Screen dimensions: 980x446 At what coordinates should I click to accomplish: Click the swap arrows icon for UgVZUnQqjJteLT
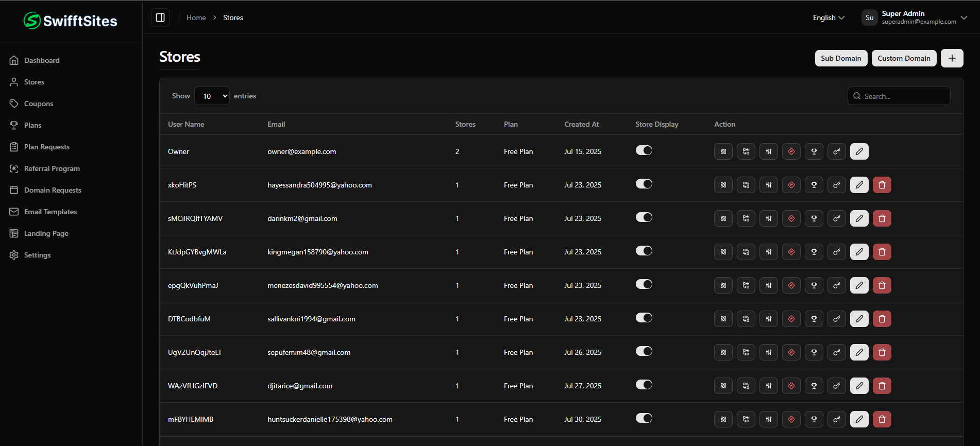coord(746,352)
